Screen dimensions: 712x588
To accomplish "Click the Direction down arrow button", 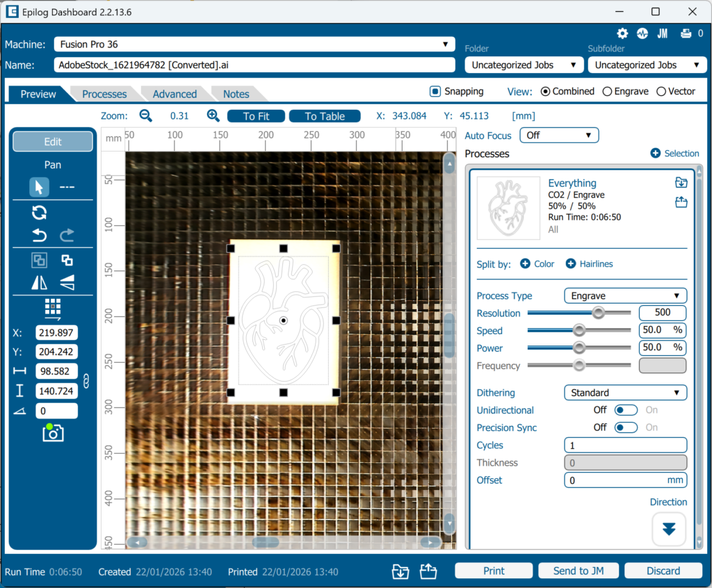I will [669, 529].
